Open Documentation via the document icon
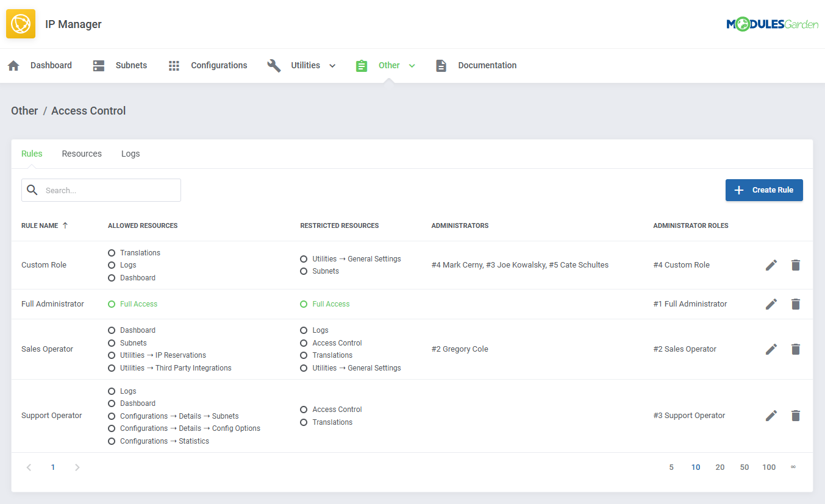This screenshot has width=825, height=504. point(441,65)
